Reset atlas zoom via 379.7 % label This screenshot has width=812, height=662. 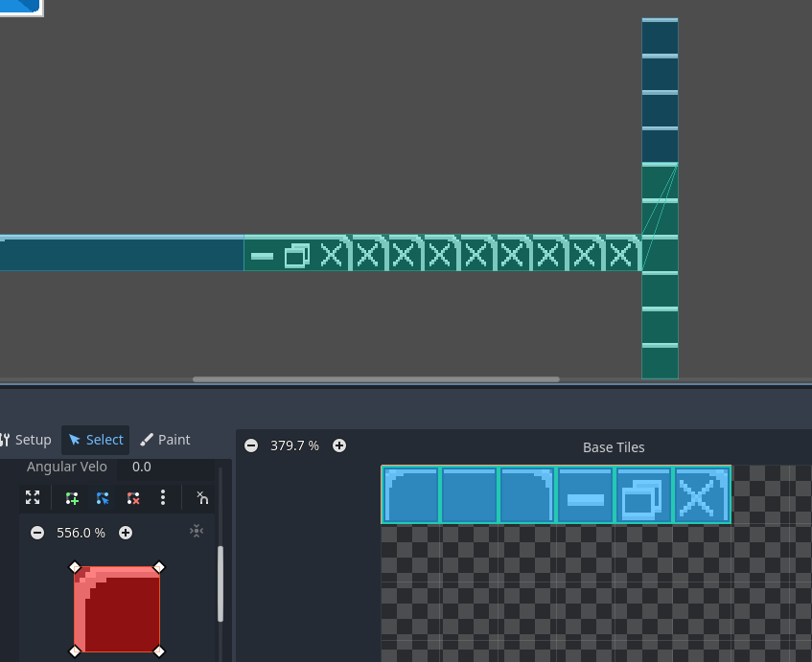coord(294,445)
